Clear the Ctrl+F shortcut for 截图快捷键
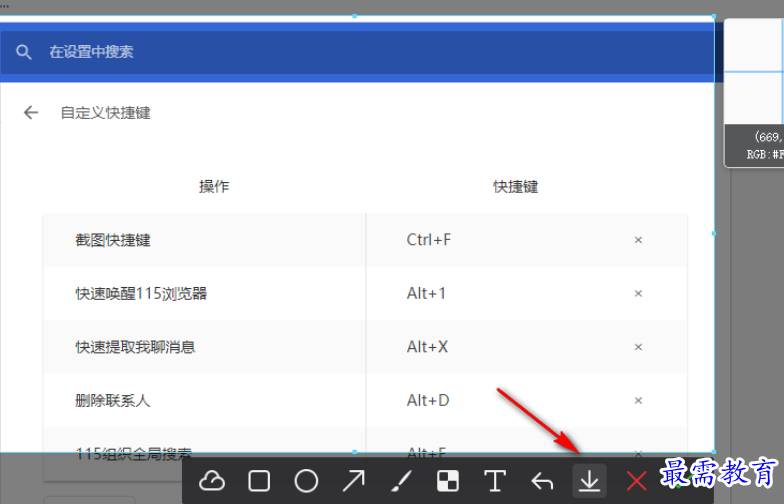784x504 pixels. click(638, 240)
